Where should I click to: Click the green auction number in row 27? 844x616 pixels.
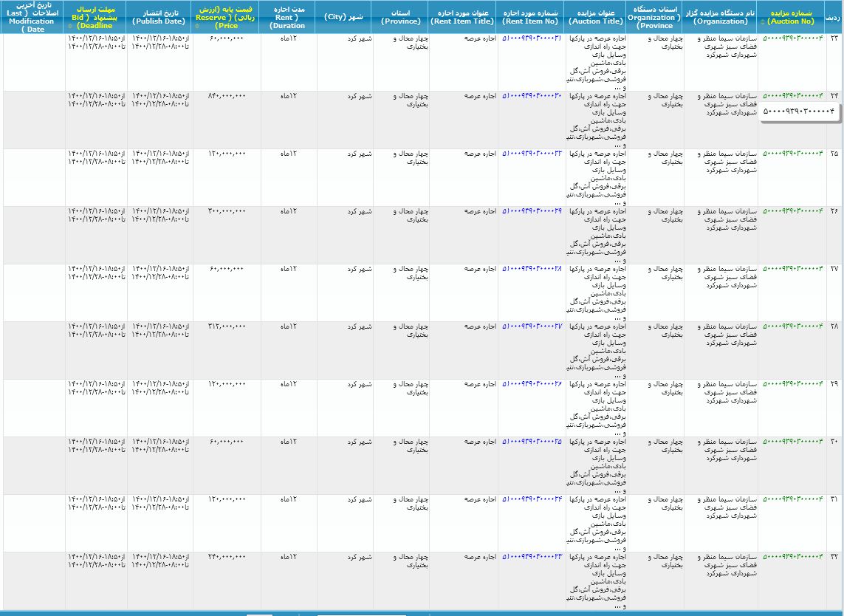(792, 268)
